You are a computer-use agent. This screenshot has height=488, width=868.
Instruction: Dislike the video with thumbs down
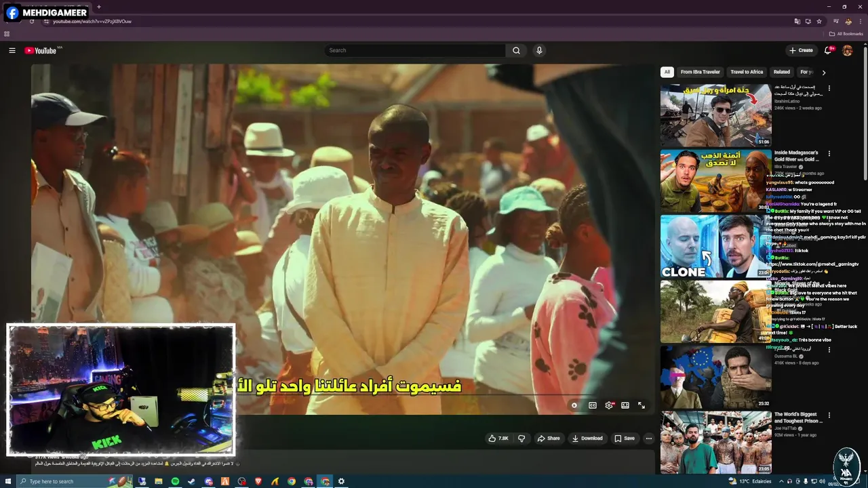tap(521, 439)
